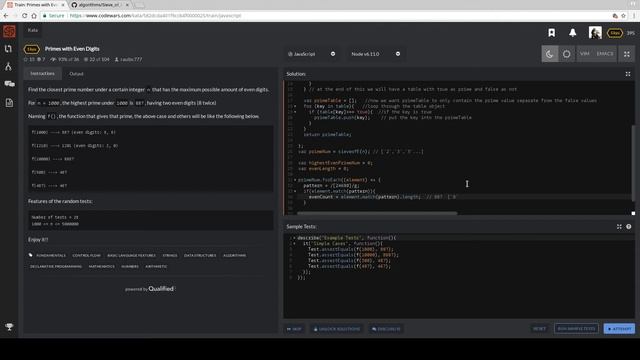Expand the Sample Tests panel
The width and height of the screenshot is (640, 360).
click(x=619, y=227)
